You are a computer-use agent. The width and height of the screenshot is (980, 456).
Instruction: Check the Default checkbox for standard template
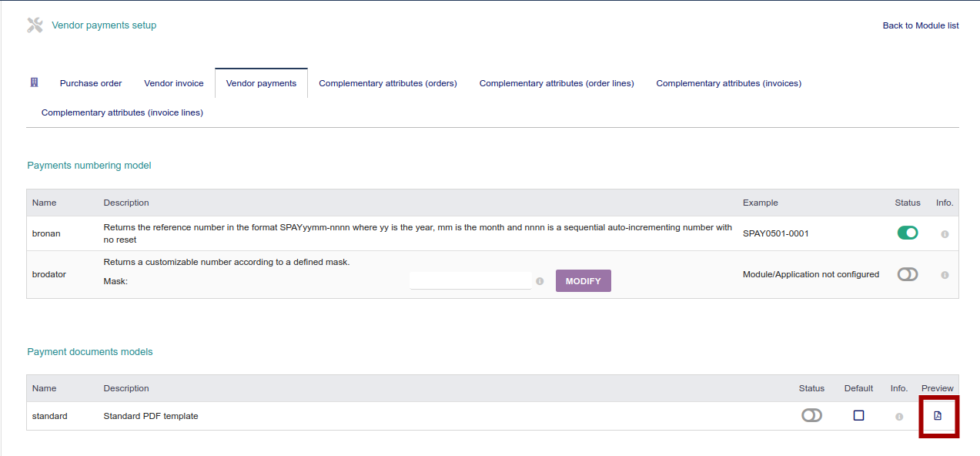(858, 414)
